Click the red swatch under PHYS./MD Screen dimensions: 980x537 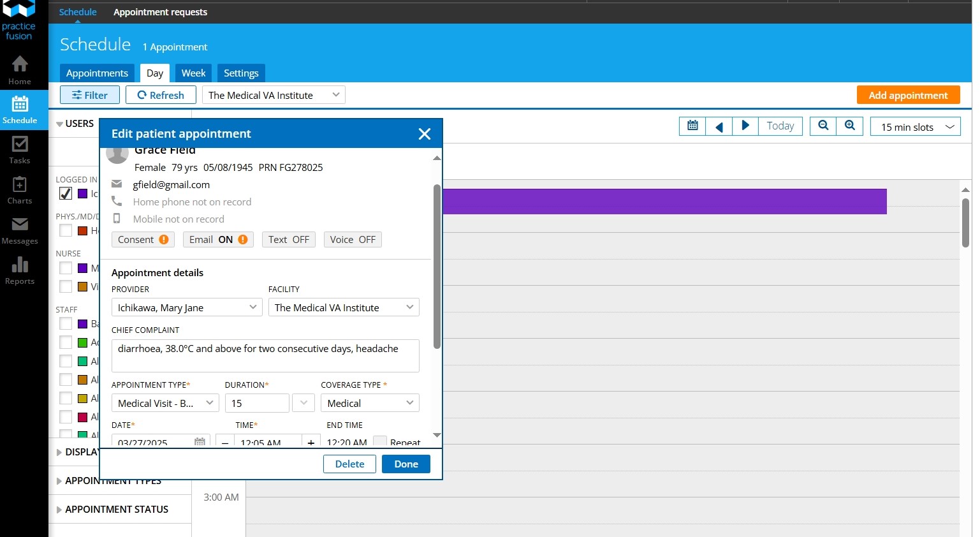click(82, 230)
